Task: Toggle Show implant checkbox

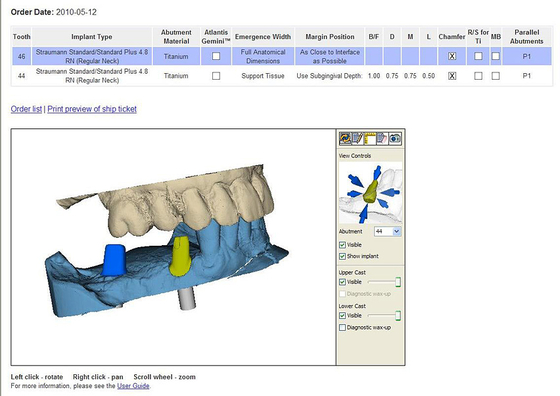Action: click(342, 256)
